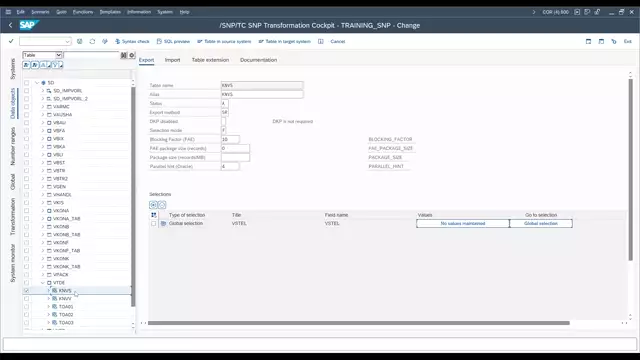Select the Export tab
This screenshot has width=640, height=360.
tap(146, 60)
